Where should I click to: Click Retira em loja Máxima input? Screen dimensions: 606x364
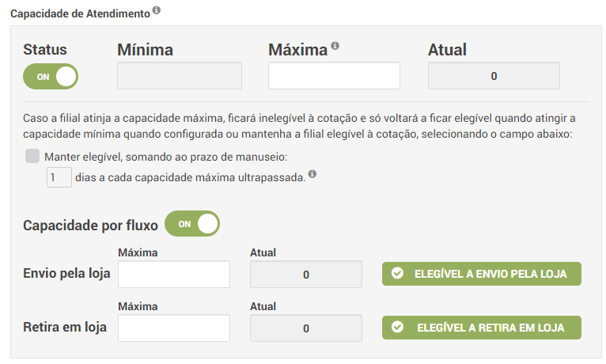(x=173, y=328)
